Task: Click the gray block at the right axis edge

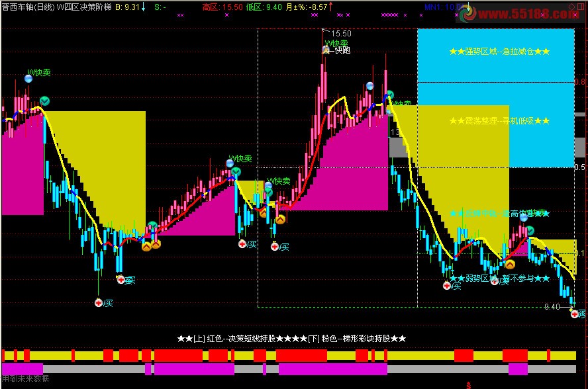Action: coord(580,148)
